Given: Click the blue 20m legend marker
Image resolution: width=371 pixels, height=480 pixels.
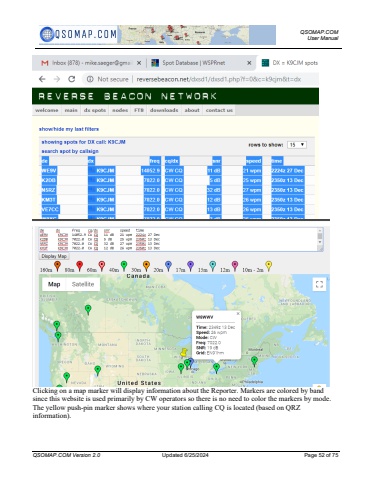Looking at the screenshot, I should pyautogui.click(x=168, y=266).
